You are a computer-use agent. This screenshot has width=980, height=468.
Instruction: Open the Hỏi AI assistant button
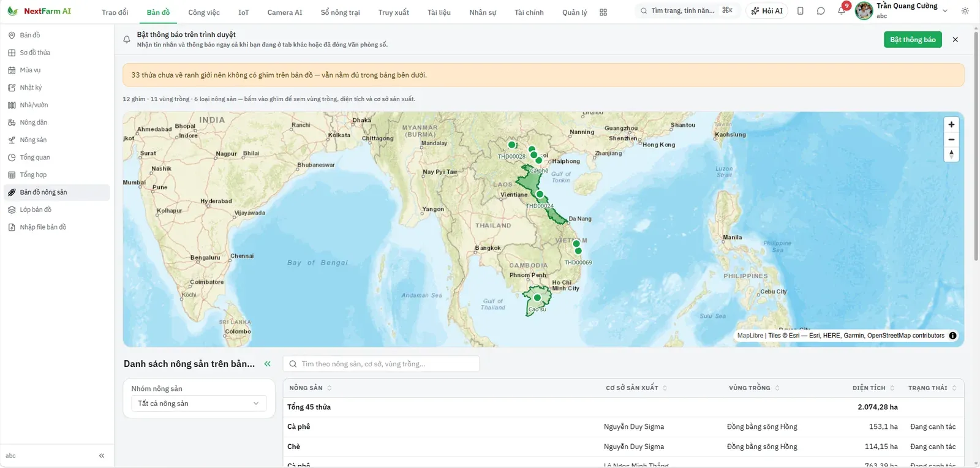pos(767,11)
